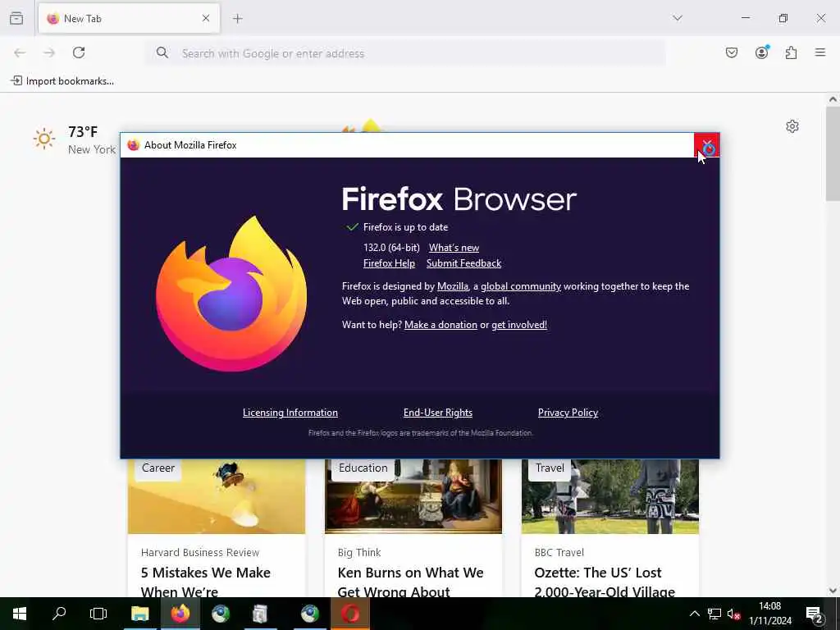Viewport: 840px width, 630px height.
Task: Open Harvard Business Review Career story thumbnail
Action: point(217,496)
